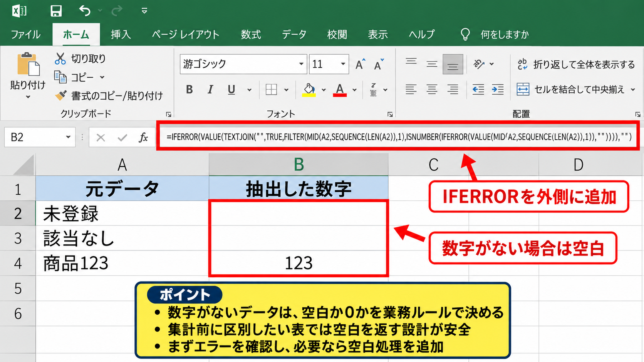Click the Increase Font Size icon
Image resolution: width=644 pixels, height=362 pixels.
(x=360, y=64)
